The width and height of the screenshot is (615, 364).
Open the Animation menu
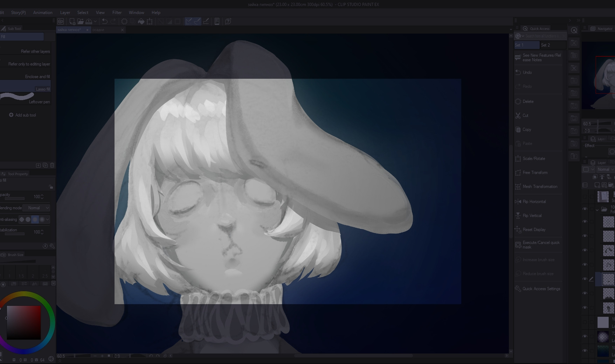pyautogui.click(x=43, y=12)
